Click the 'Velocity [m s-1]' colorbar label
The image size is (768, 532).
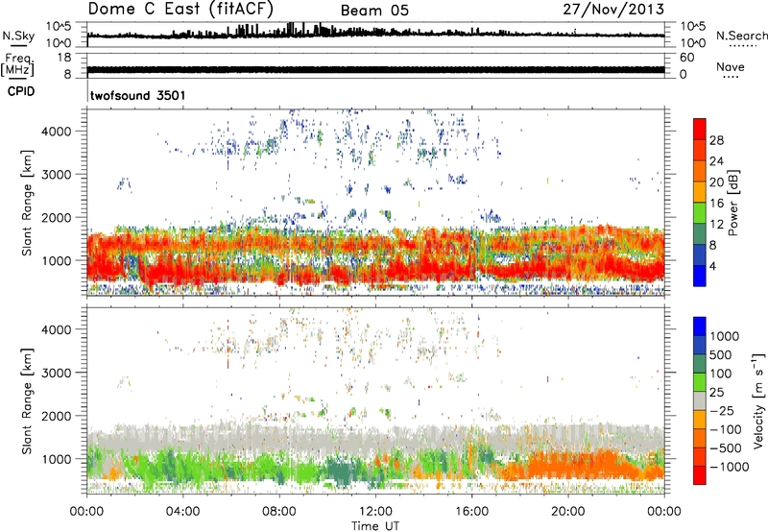point(758,400)
